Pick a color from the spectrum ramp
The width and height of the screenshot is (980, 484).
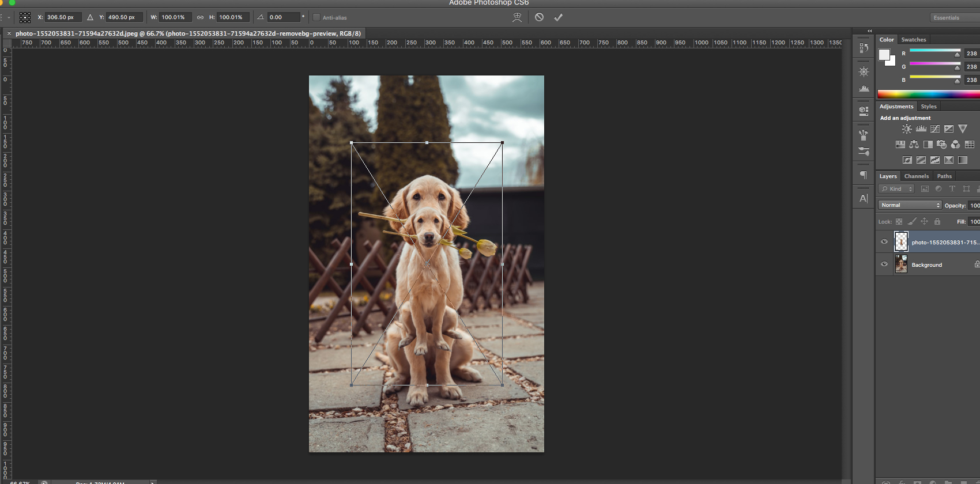[929, 94]
